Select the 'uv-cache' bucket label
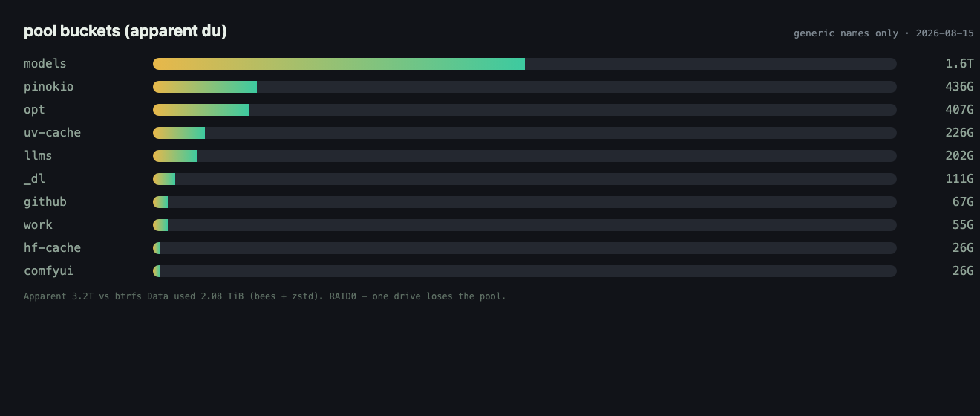The height and width of the screenshot is (416, 980). 53,133
